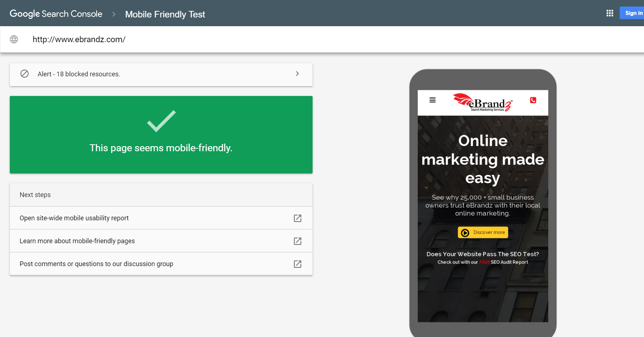Click Does Your Website Pass The SEO Test?

click(483, 254)
